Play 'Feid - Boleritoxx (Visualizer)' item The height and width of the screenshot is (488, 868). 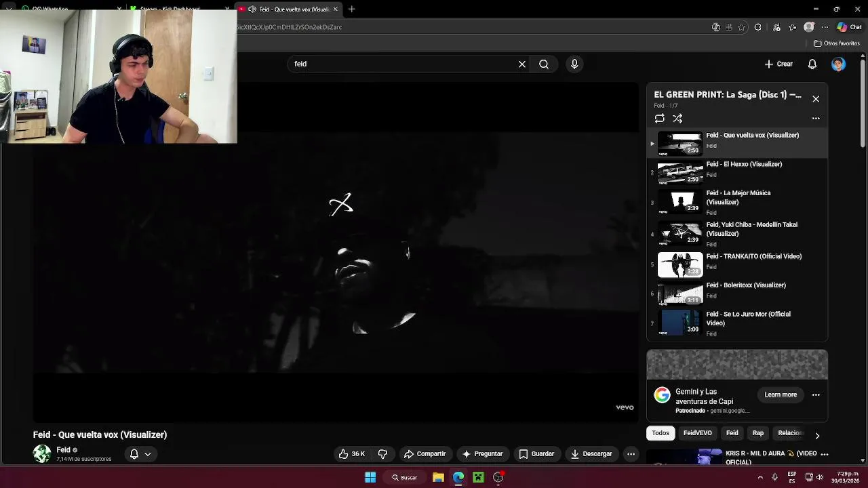pyautogui.click(x=737, y=293)
